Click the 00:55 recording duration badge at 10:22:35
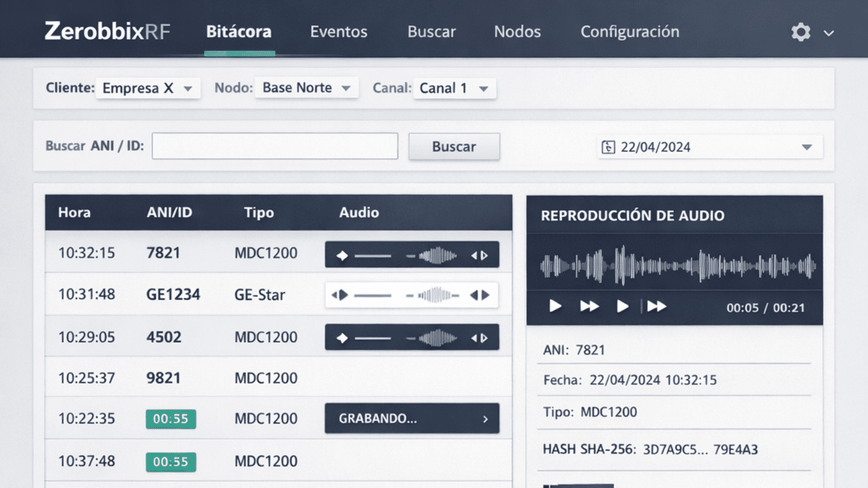 point(170,419)
